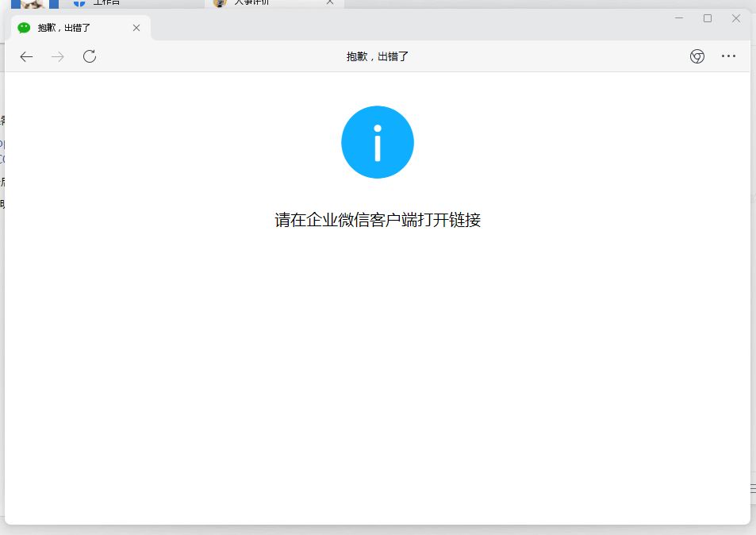Image resolution: width=756 pixels, height=535 pixels.
Task: Close the WeChat browser window
Action: pyautogui.click(x=735, y=18)
